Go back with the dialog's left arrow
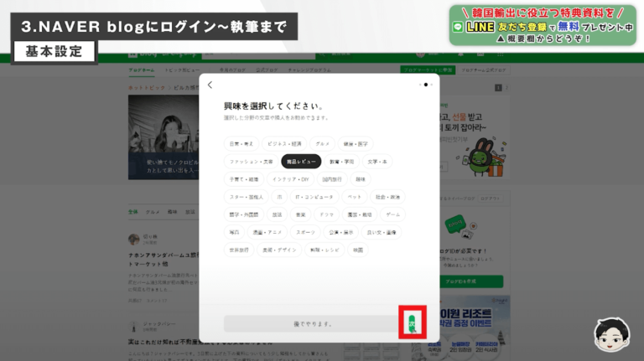 (x=210, y=85)
